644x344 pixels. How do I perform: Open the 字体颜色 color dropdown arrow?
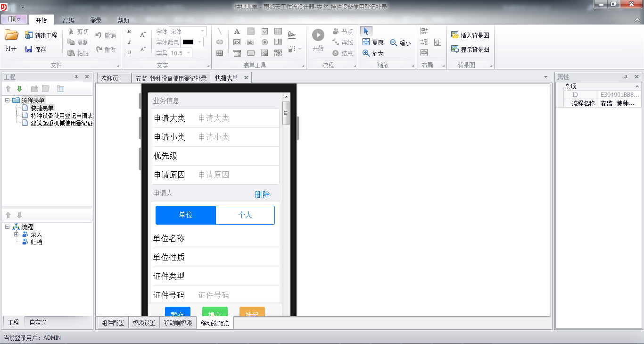tap(200, 42)
